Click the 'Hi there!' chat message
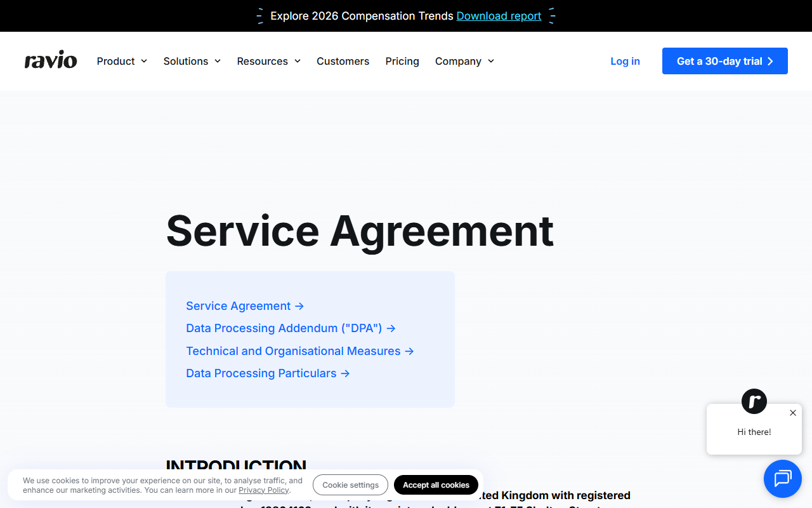The width and height of the screenshot is (812, 508). (x=754, y=432)
